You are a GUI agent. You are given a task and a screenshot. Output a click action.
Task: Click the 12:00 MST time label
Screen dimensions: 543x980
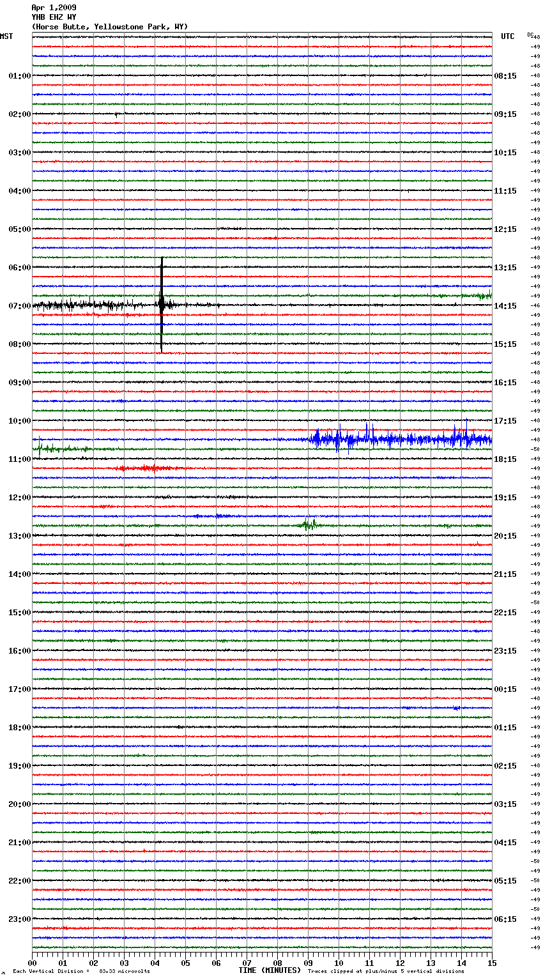click(x=20, y=498)
